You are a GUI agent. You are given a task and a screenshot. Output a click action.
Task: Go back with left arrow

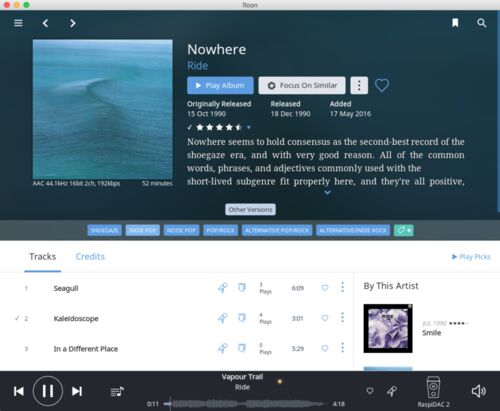[45, 23]
